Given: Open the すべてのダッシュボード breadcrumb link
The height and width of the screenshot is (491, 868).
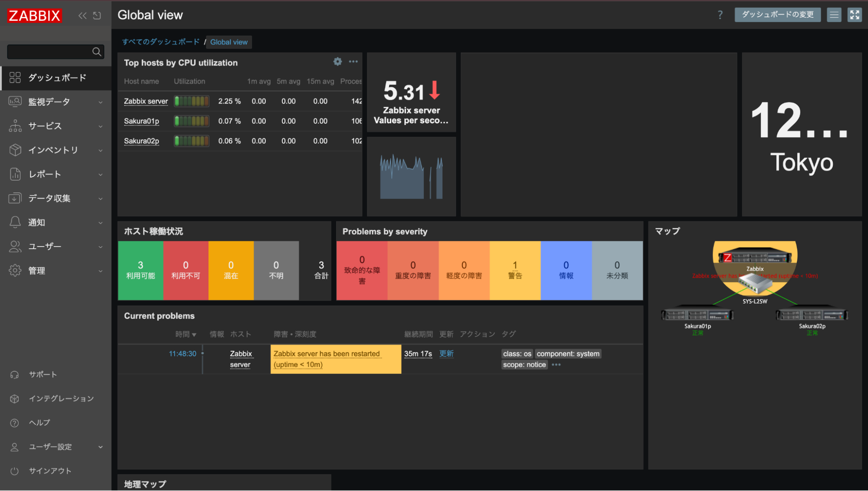Looking at the screenshot, I should (161, 42).
